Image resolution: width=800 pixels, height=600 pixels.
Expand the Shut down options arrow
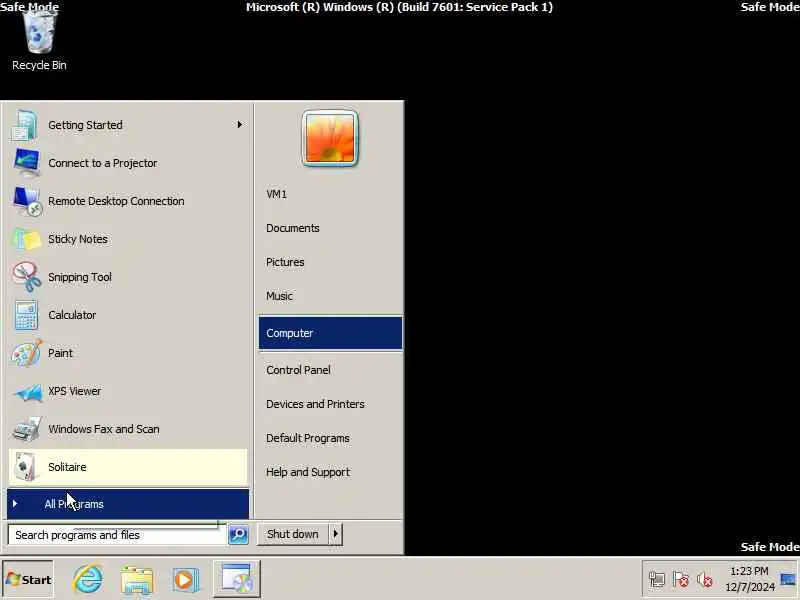(335, 534)
